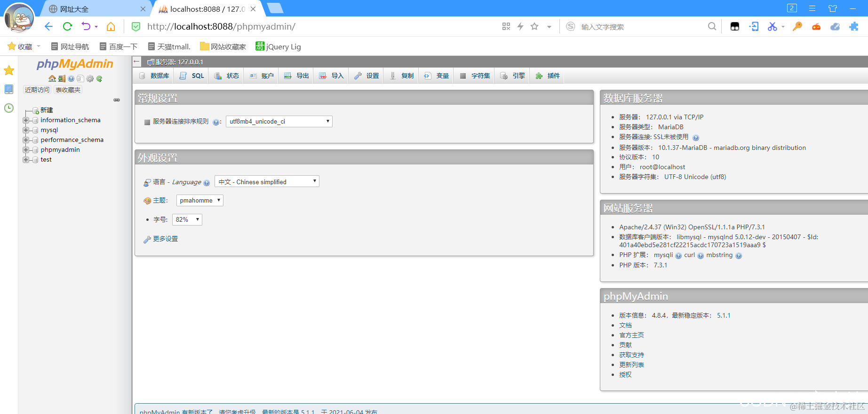Open the 数据库 tab
Viewport: 868px width, 414px height.
pyautogui.click(x=154, y=76)
